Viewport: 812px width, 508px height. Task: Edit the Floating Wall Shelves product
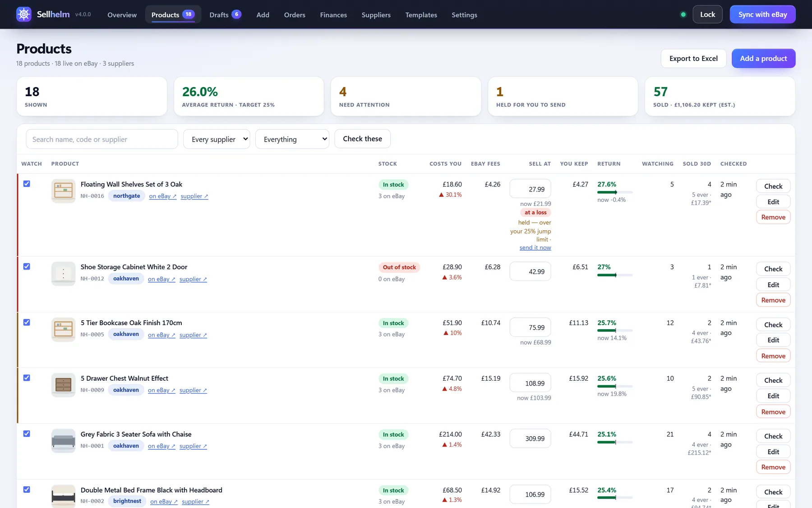(773, 202)
